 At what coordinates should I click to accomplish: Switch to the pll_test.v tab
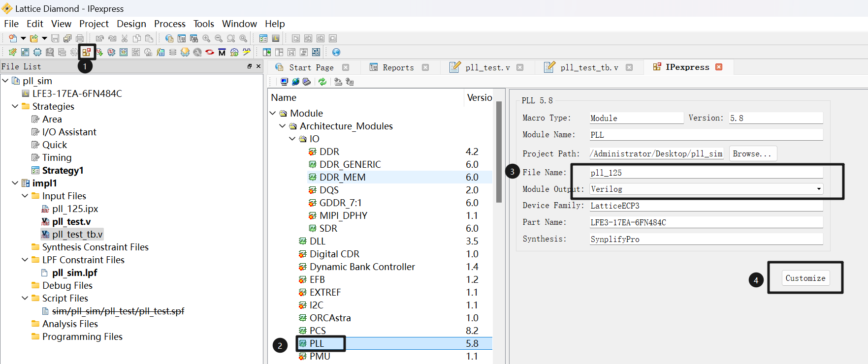[487, 67]
